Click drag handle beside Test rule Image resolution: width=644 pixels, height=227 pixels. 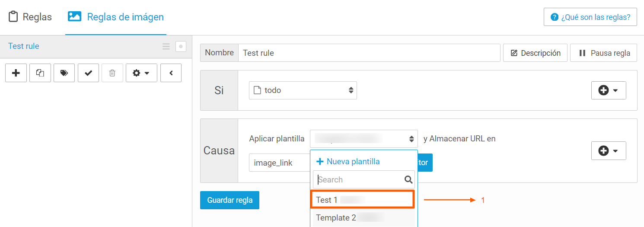(166, 46)
